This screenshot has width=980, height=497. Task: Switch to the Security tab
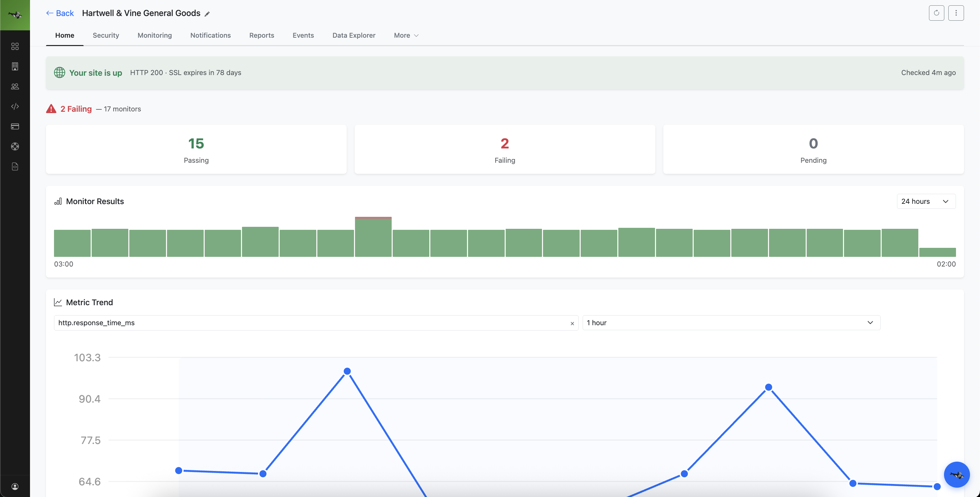tap(105, 35)
